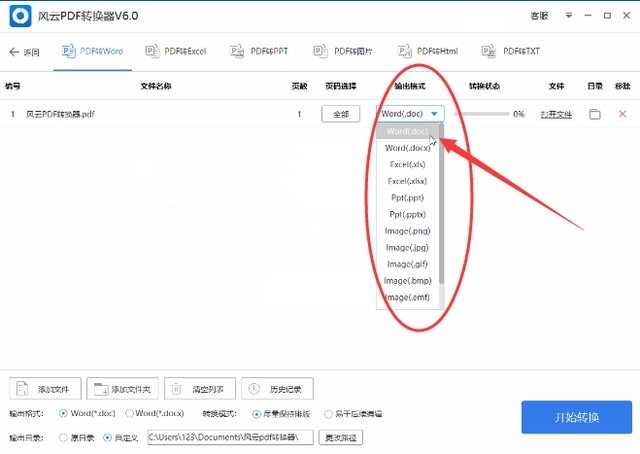Switch to the PDF转图片 tab
The image size is (640, 454).
(x=343, y=51)
